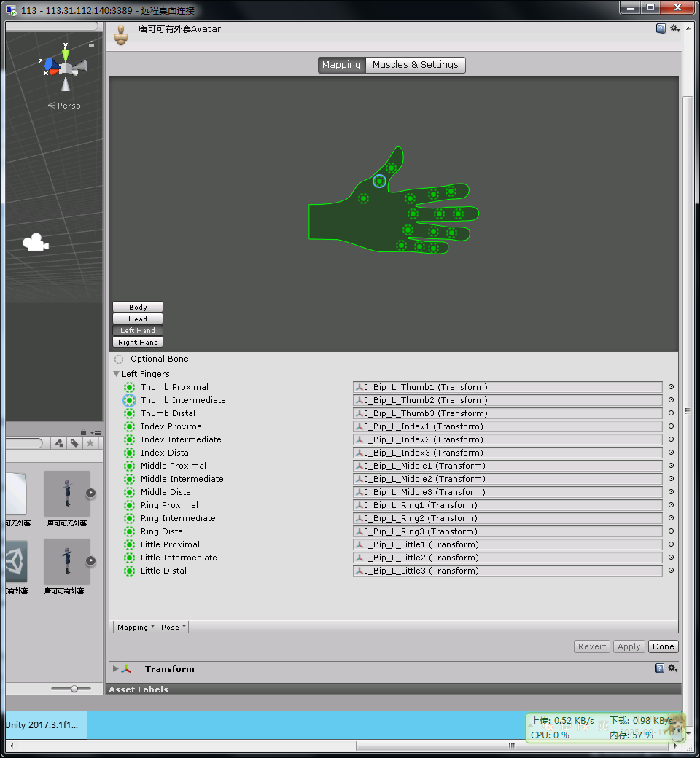Switch to the Muscles & Settings tab
700x758 pixels.
tap(416, 65)
